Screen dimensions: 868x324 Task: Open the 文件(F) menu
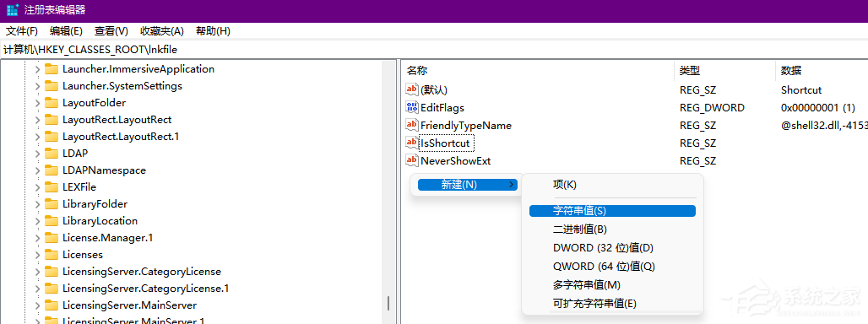tap(22, 31)
